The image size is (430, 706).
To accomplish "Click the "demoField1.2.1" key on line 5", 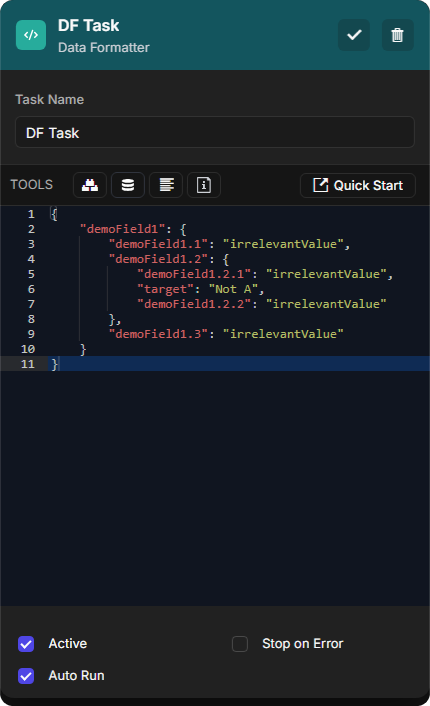I will [x=194, y=274].
